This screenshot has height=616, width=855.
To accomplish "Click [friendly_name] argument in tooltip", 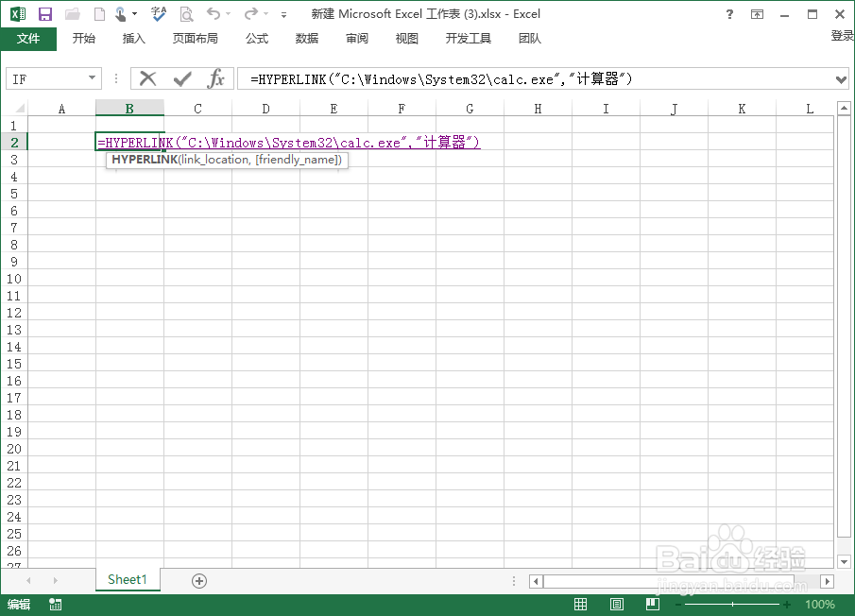I will [299, 160].
